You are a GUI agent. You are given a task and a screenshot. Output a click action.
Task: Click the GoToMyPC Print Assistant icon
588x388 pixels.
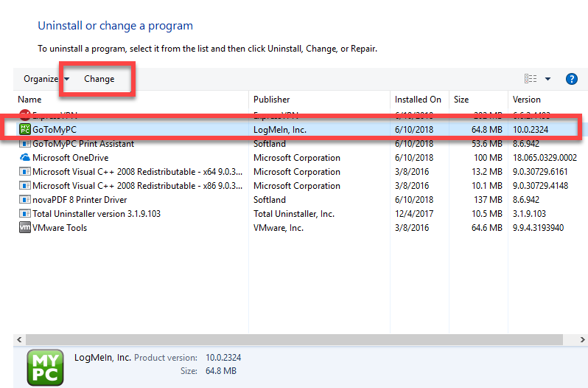tap(25, 144)
